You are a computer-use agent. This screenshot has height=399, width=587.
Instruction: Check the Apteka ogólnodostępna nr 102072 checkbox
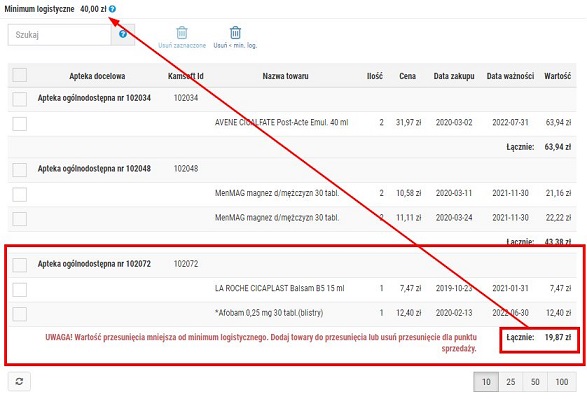(19, 265)
